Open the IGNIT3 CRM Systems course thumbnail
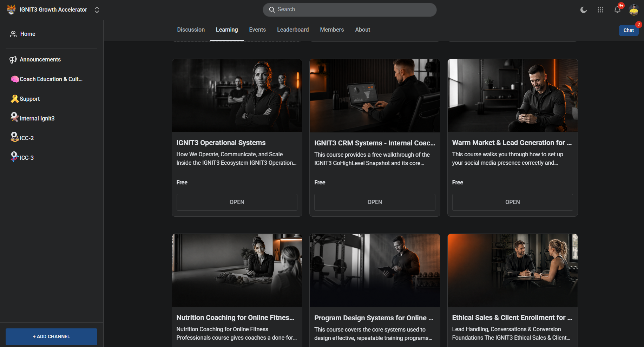 pyautogui.click(x=375, y=96)
